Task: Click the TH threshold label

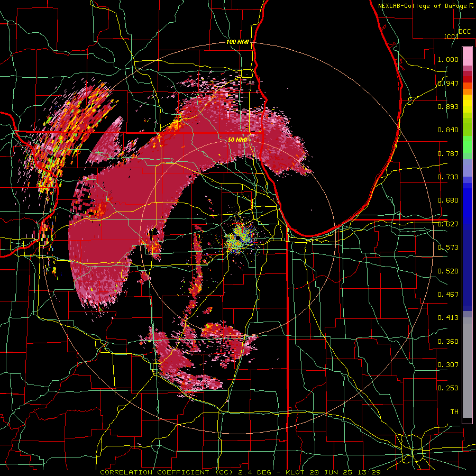Action: (454, 412)
